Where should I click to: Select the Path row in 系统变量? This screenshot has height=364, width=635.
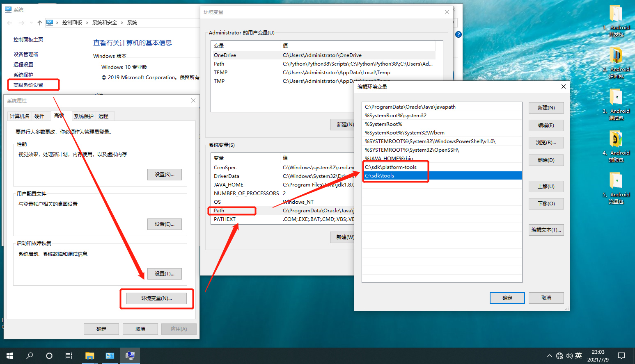point(283,211)
